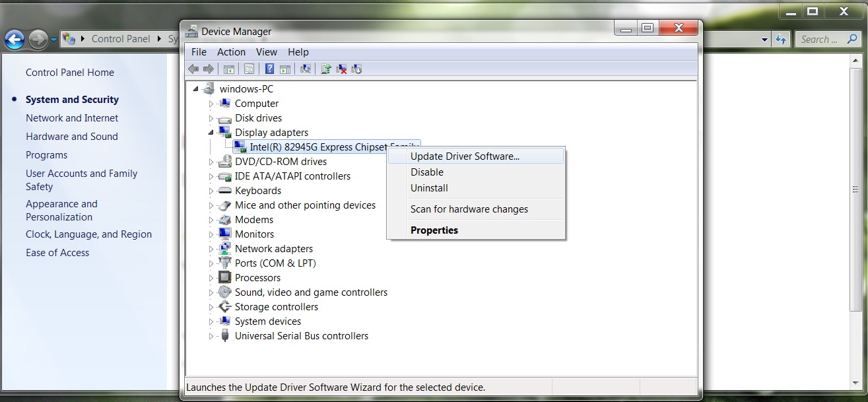
Task: Expand the Universal Serial Bus controllers node
Action: point(211,335)
